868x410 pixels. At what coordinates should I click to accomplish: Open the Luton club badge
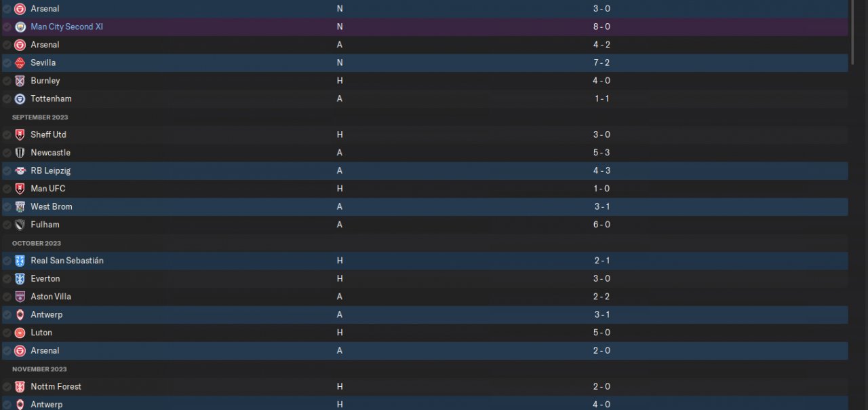(x=20, y=333)
